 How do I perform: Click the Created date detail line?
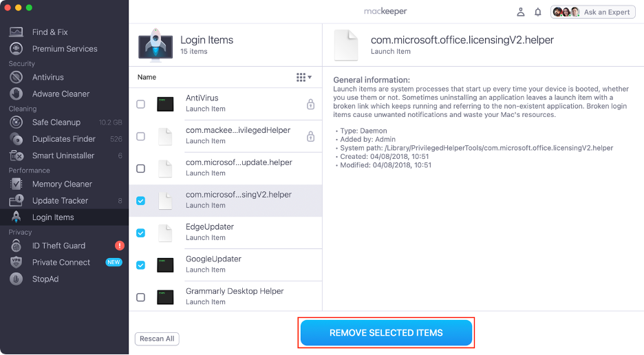(382, 157)
